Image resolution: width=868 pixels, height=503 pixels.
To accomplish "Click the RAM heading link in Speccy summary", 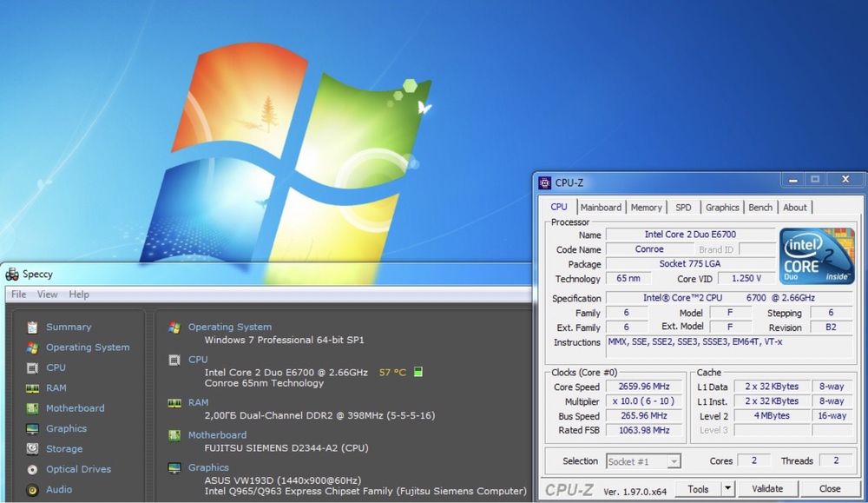I will click(x=198, y=403).
